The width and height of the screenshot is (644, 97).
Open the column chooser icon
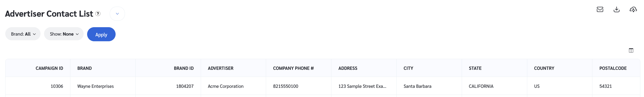tap(631, 50)
